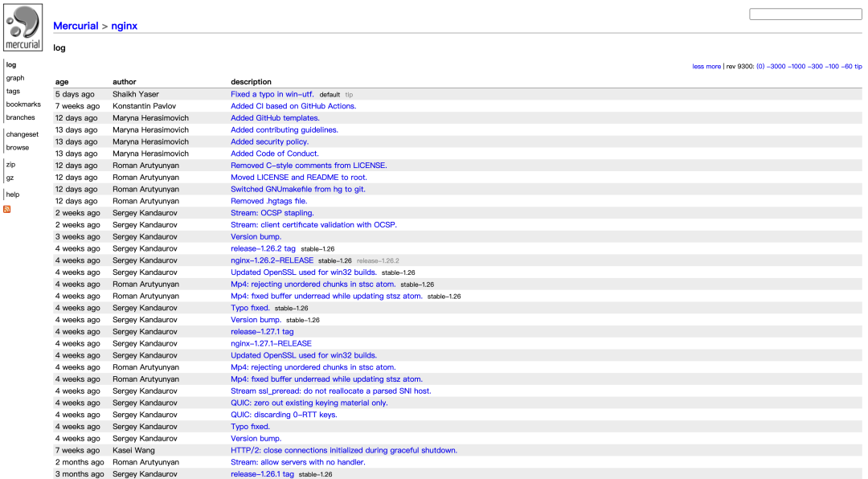The height and width of the screenshot is (479, 868).
Task: Click the 'author' column header
Action: [125, 82]
